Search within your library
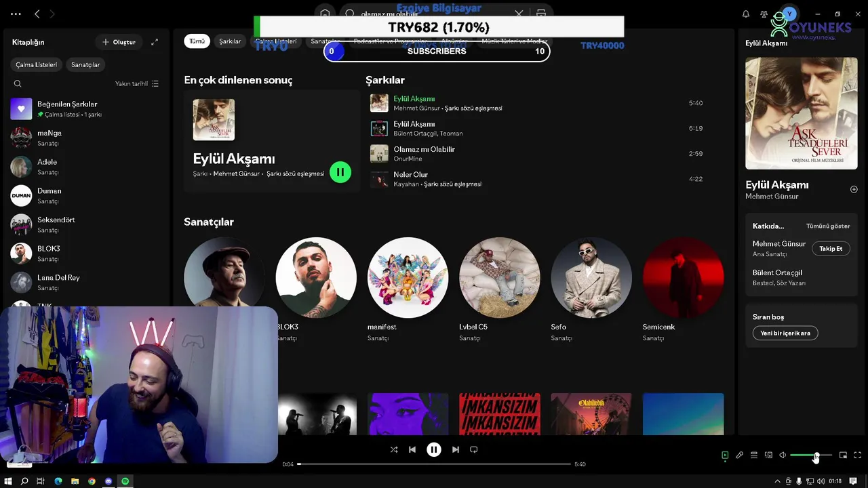 [18, 84]
